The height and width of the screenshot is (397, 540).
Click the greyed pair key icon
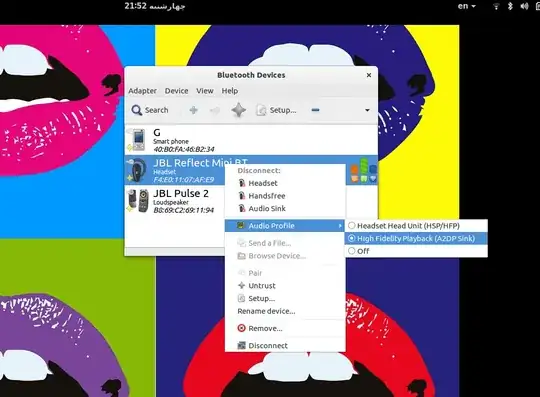point(215,110)
